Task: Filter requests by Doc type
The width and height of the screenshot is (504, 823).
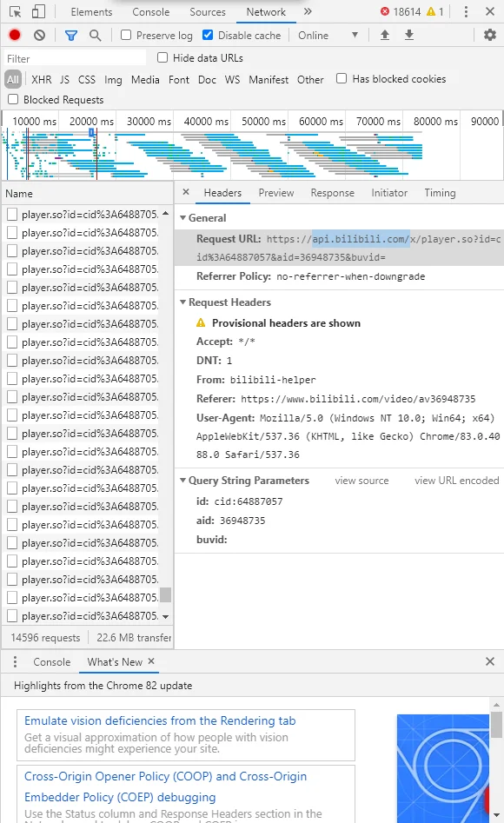Action: (207, 79)
